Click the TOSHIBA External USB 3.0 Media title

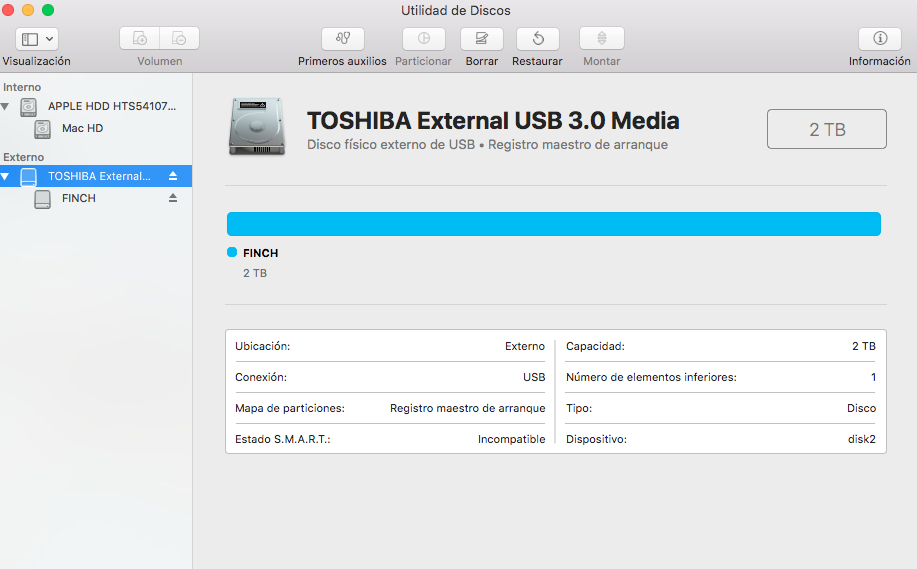pyautogui.click(x=493, y=120)
